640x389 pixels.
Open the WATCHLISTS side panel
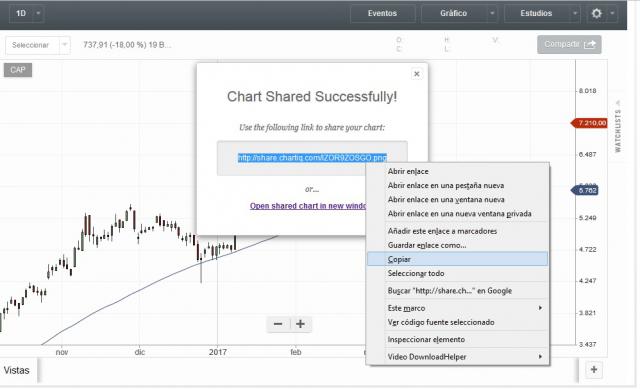[618, 127]
